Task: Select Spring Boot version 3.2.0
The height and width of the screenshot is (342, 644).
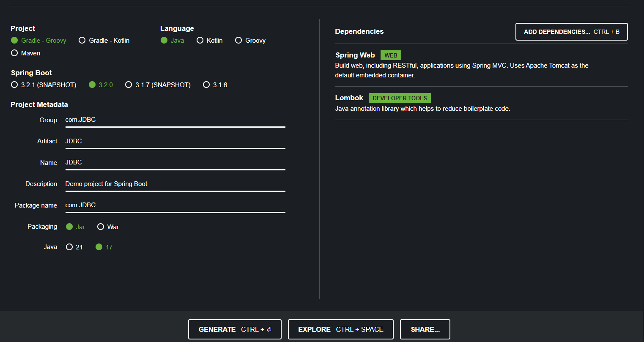Action: (101, 85)
